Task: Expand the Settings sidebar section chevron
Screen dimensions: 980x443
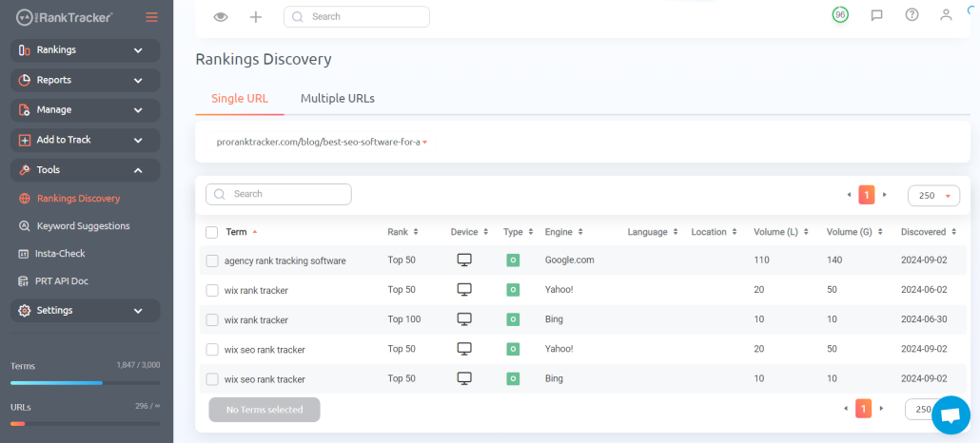Action: 138,311
